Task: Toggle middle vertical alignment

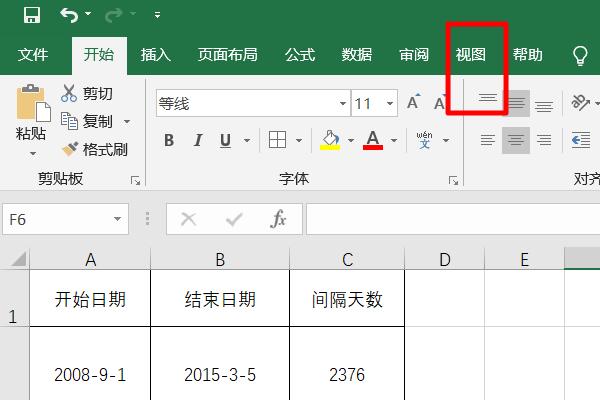Action: click(516, 103)
